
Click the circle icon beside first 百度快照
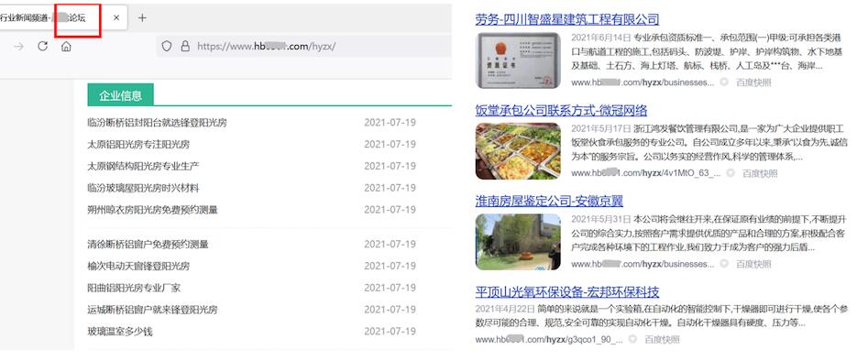pyautogui.click(x=723, y=82)
